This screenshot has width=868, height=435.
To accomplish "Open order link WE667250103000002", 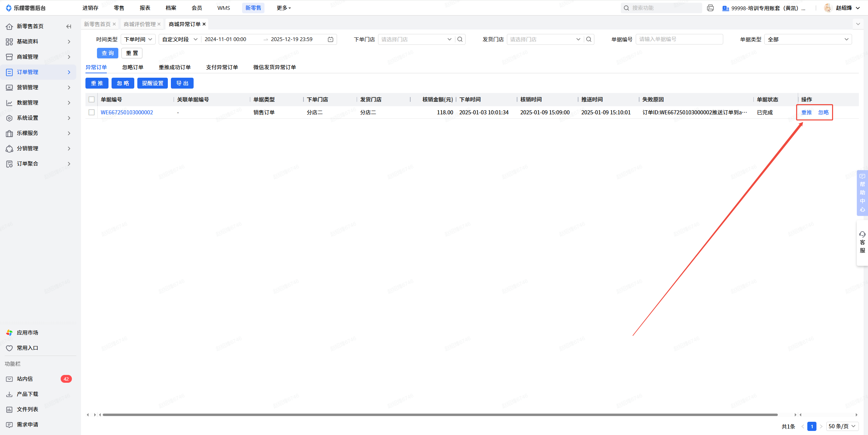I will pyautogui.click(x=127, y=112).
